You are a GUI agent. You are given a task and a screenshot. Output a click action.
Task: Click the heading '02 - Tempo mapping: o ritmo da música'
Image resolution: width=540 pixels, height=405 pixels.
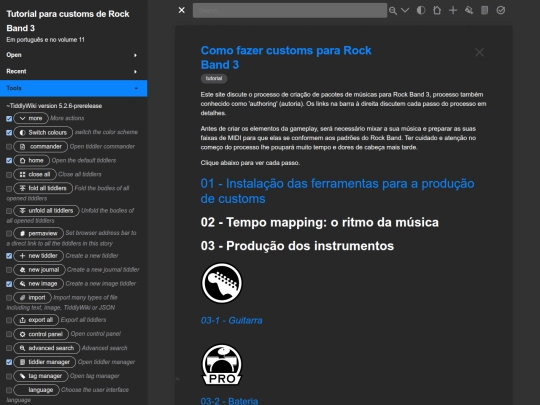tap(320, 222)
